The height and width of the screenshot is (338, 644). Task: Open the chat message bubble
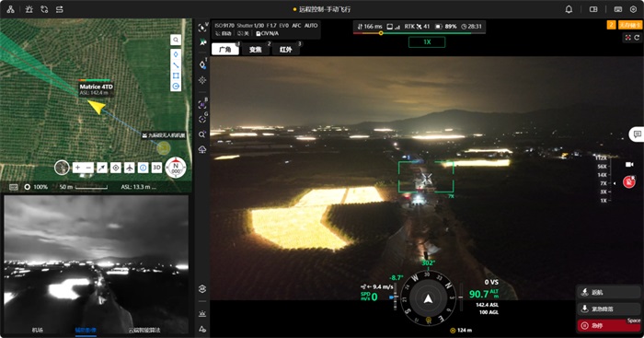point(637,134)
